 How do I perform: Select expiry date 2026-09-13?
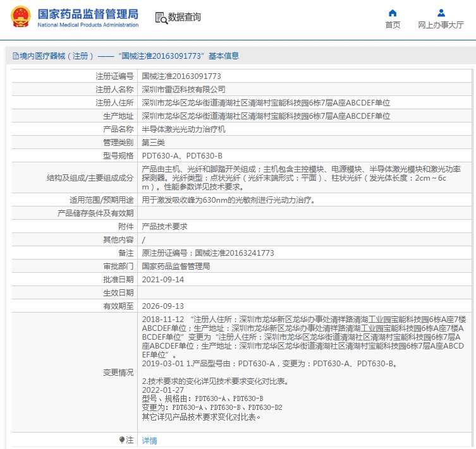tap(163, 306)
